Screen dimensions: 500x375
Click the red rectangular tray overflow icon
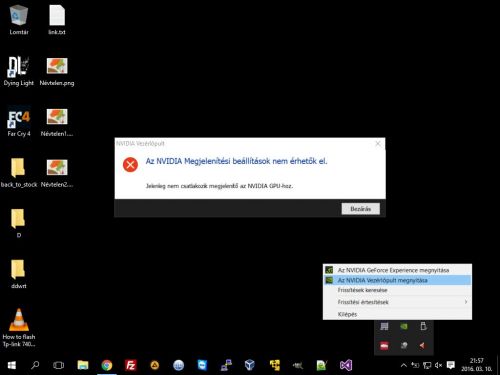tap(384, 346)
